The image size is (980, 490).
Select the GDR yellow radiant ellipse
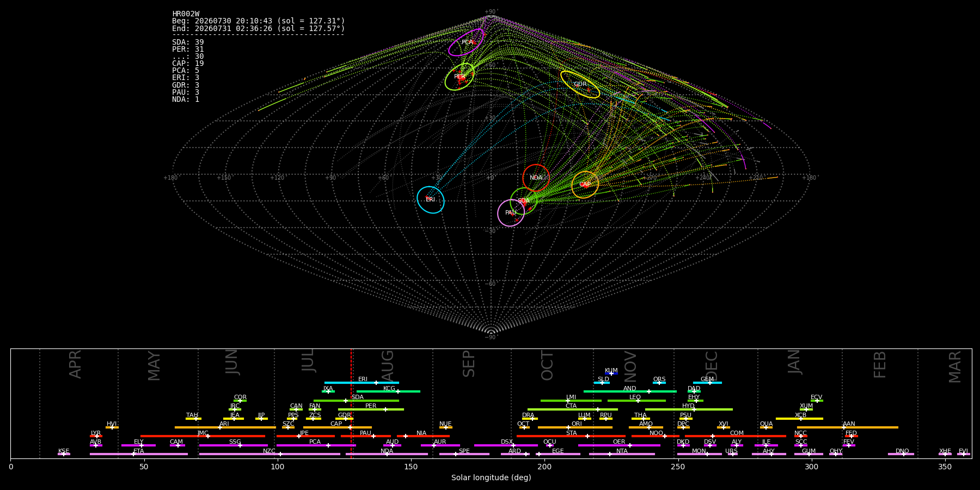pos(580,84)
